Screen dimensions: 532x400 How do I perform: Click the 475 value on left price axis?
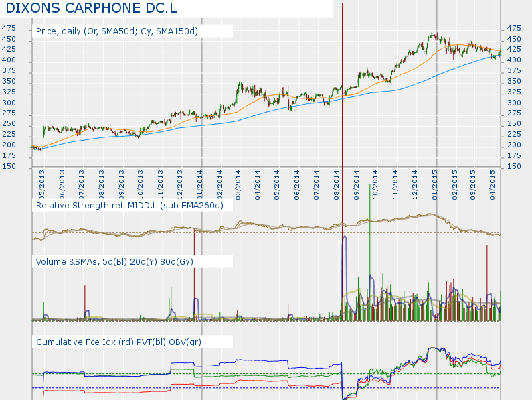click(x=9, y=28)
